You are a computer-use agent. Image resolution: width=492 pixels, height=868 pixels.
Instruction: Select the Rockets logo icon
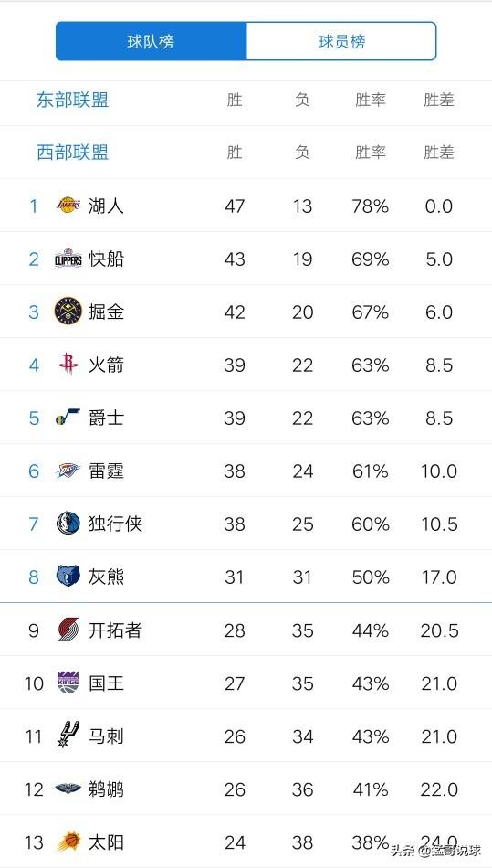pos(68,365)
